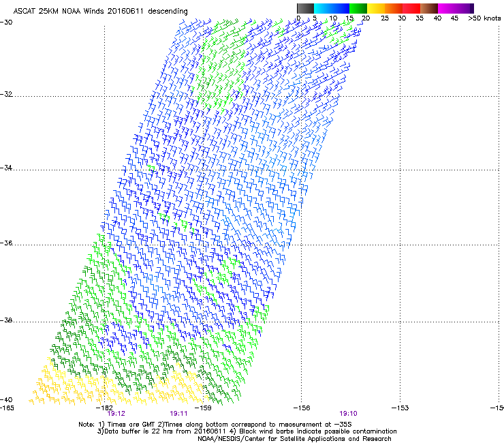The width and height of the screenshot is (504, 443).
Task: Click the latitude label '-30'
Action: (x=6, y=22)
